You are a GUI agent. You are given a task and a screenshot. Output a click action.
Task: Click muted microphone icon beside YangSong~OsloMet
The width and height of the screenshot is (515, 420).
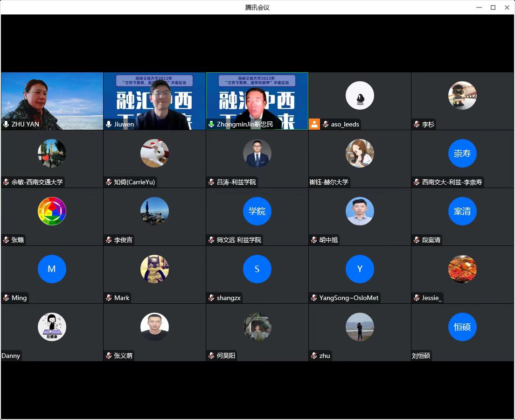click(x=314, y=298)
